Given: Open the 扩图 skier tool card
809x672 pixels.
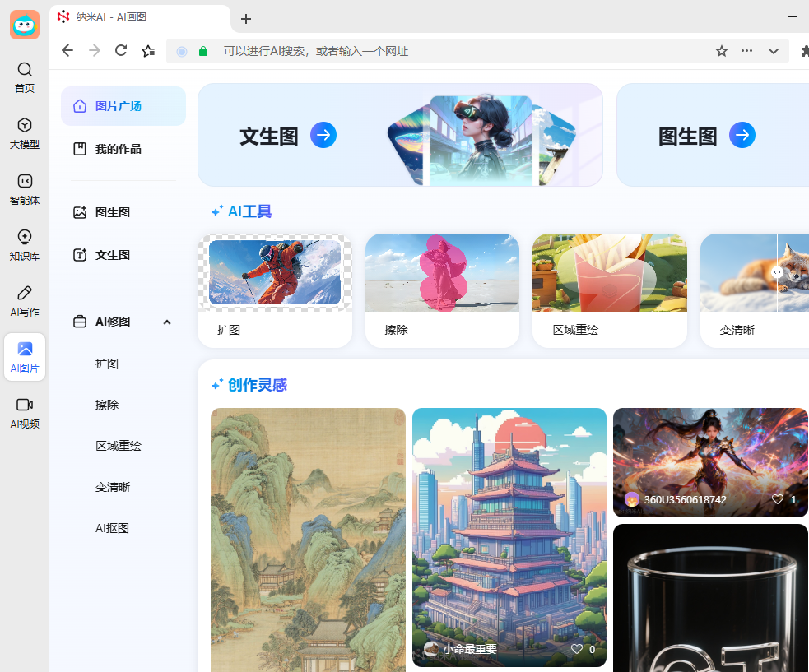Looking at the screenshot, I should (275, 291).
